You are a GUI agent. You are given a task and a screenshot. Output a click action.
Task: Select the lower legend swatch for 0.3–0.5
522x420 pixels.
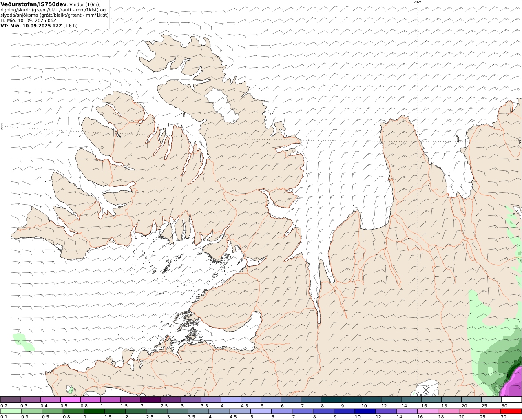click(32, 411)
